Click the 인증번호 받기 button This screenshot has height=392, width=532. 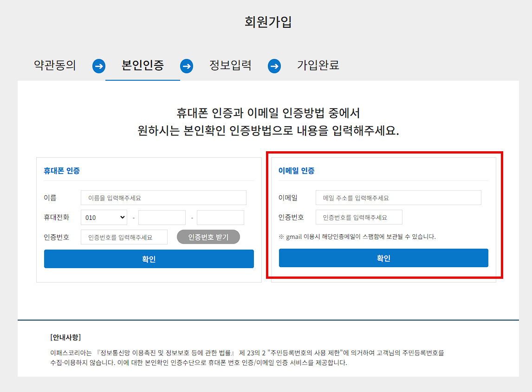point(208,237)
